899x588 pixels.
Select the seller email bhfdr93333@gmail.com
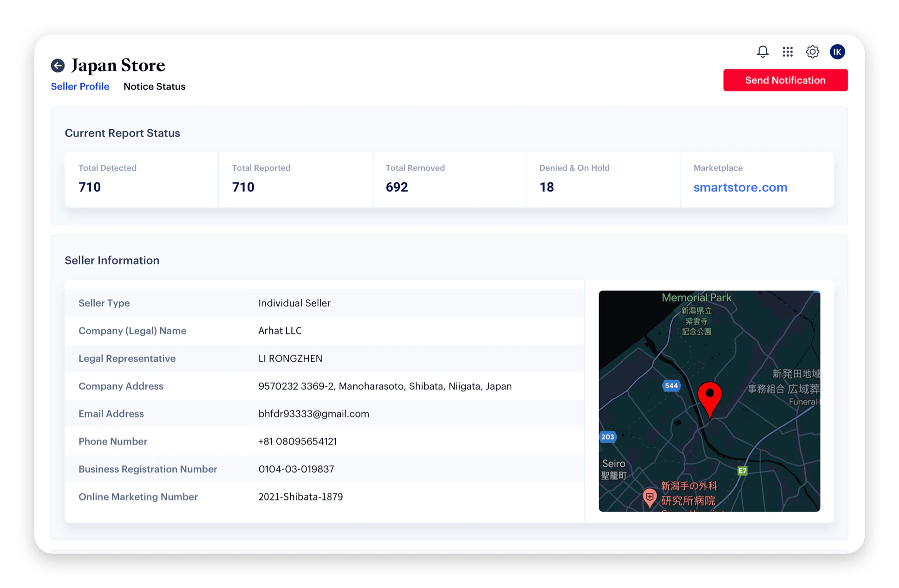[313, 414]
